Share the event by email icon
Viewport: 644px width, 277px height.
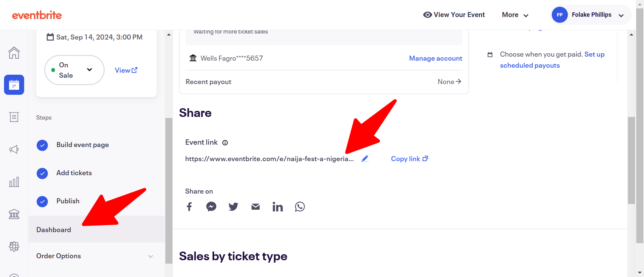[x=256, y=207]
